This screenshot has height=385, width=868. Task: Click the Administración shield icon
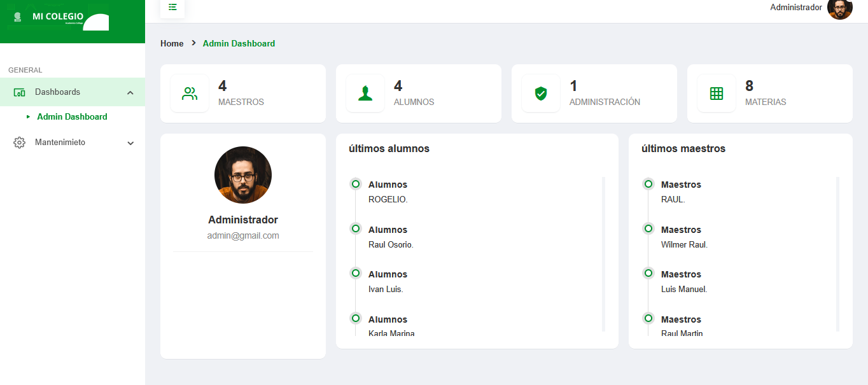541,94
